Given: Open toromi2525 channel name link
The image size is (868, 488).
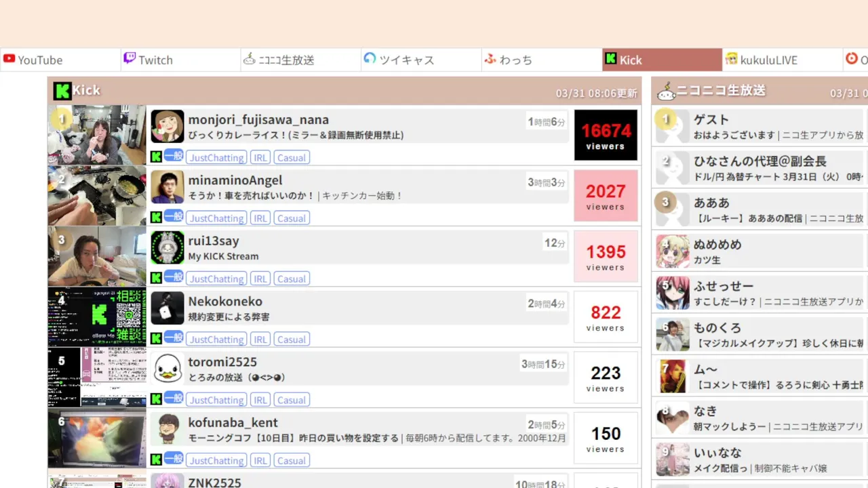Looking at the screenshot, I should [x=222, y=362].
